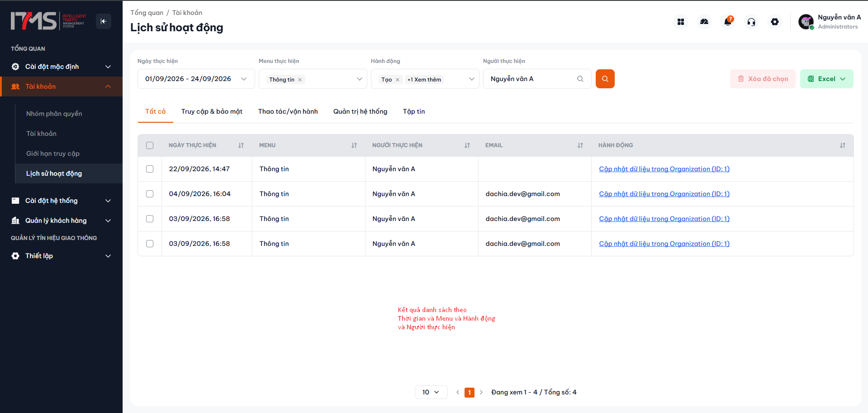
Task: Remove the Tạo tag from action filter
Action: (x=398, y=80)
